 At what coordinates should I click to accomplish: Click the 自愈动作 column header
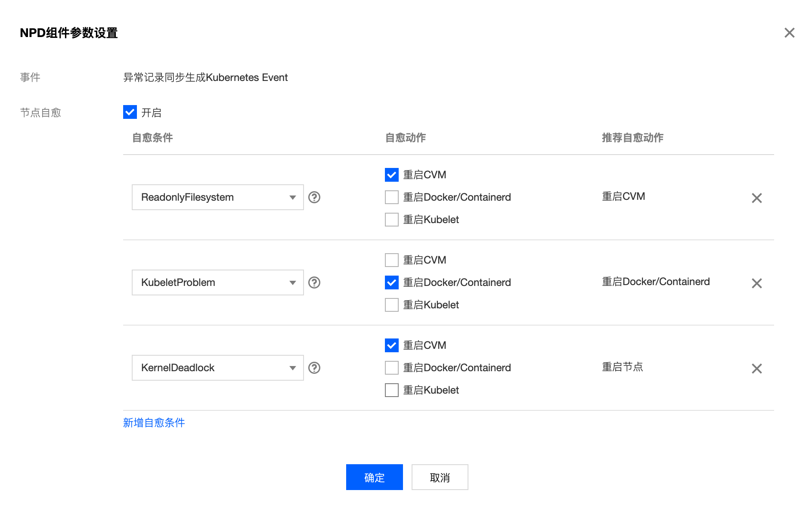[x=406, y=138]
